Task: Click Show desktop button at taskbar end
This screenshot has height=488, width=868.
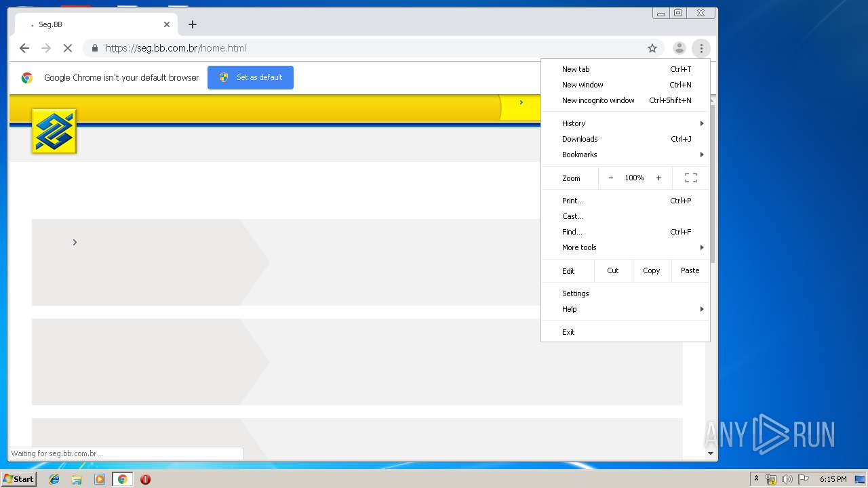Action: click(x=861, y=479)
